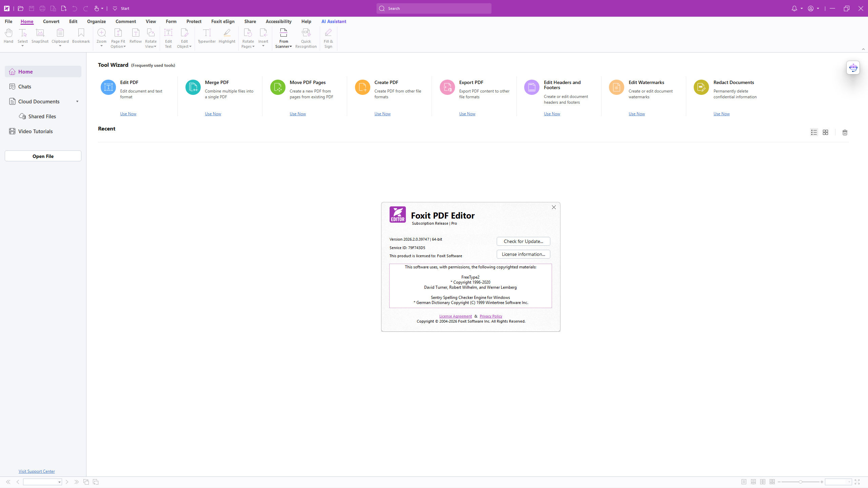Switch to the Convert tab

pyautogui.click(x=51, y=21)
